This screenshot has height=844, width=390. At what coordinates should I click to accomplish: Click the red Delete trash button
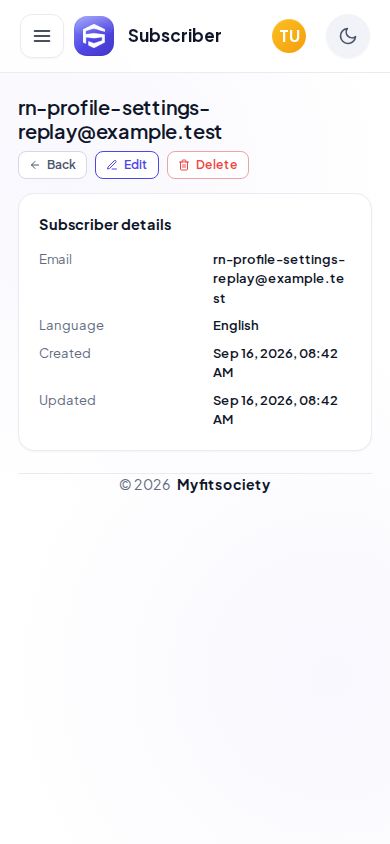pos(208,165)
